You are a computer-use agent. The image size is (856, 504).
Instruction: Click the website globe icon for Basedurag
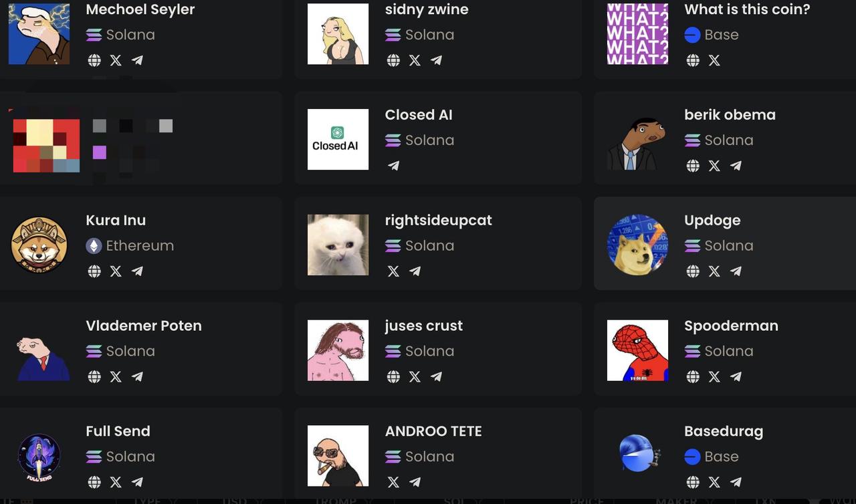[693, 482]
